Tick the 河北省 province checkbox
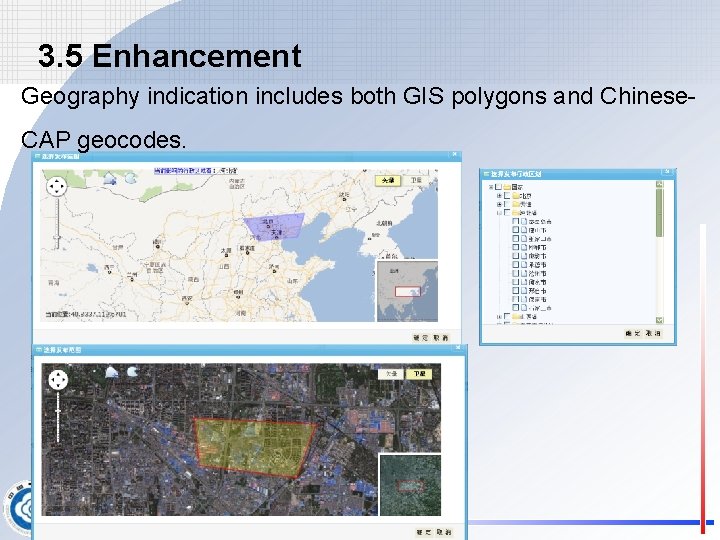This screenshot has height=540, width=720. (507, 213)
